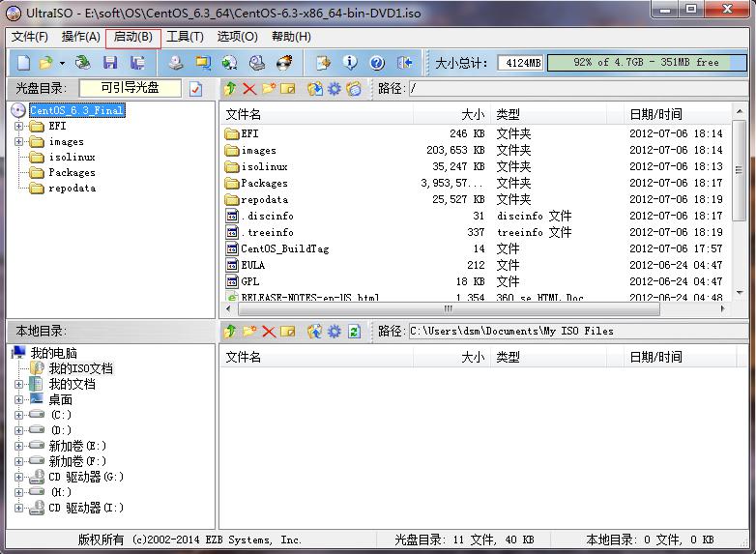Sort disc files by 文件名 column header
Screen dimensions: 756x554
(317, 115)
